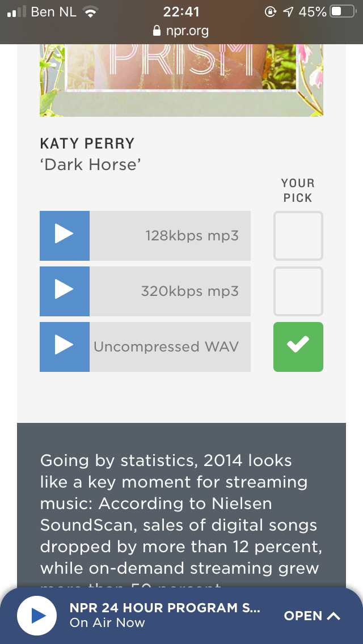
Task: Play the Uncompressed WAV sample
Action: (x=65, y=346)
